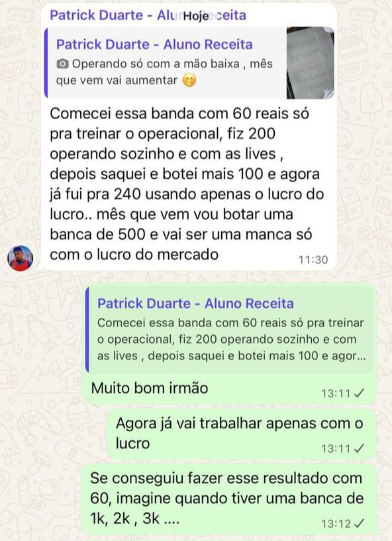Select the 'Se conseguiu fazer esse resultado' message
This screenshot has width=392, height=541.
click(x=226, y=498)
